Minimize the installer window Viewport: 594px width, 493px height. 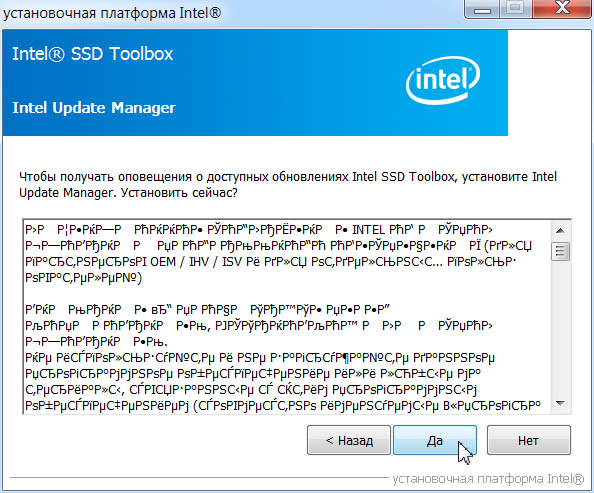[482, 8]
